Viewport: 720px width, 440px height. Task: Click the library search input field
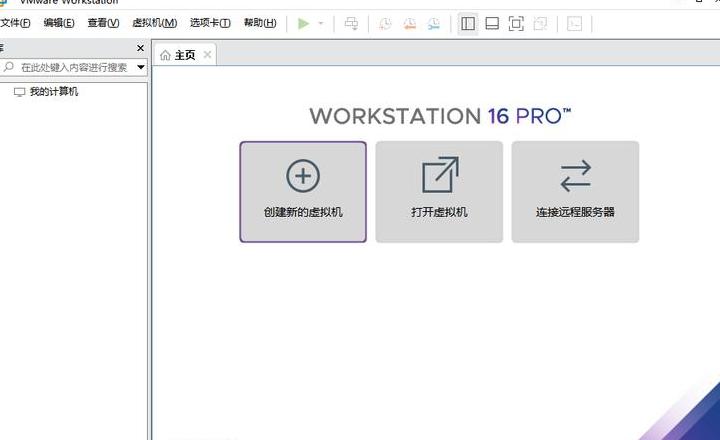(73, 68)
